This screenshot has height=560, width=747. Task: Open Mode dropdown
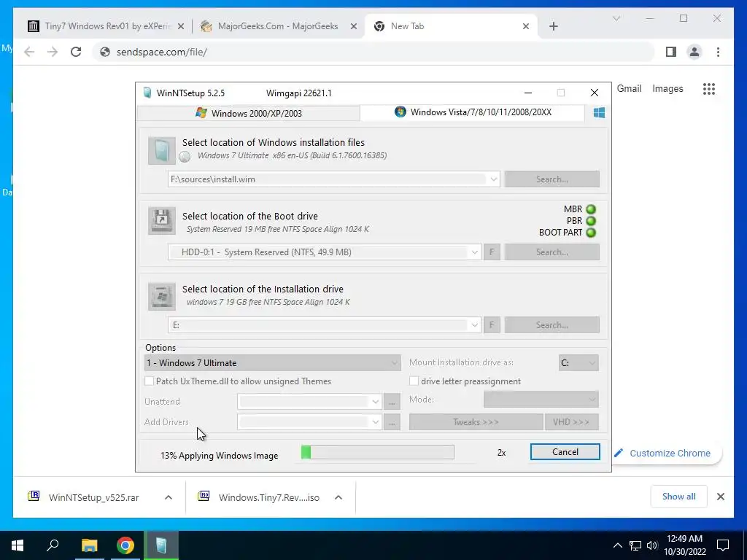click(x=541, y=399)
